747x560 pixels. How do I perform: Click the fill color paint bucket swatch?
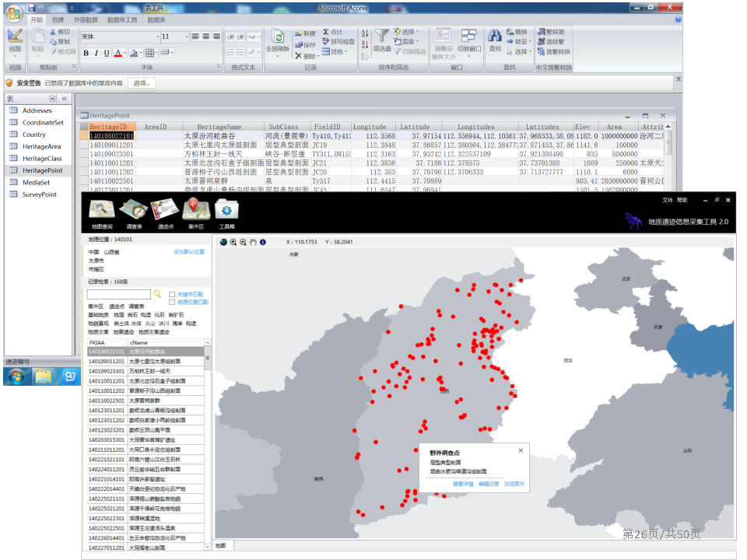coord(135,53)
